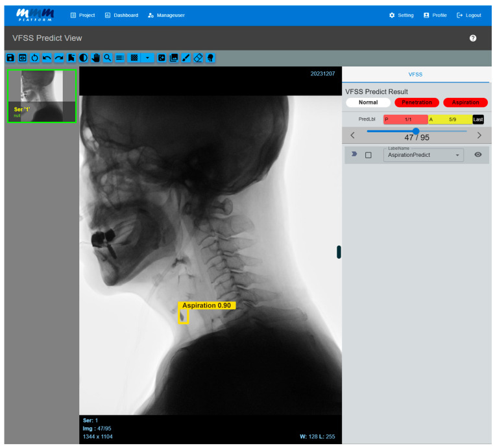Select the eraser tool
Screen dimensions: 495x448
coord(199,58)
